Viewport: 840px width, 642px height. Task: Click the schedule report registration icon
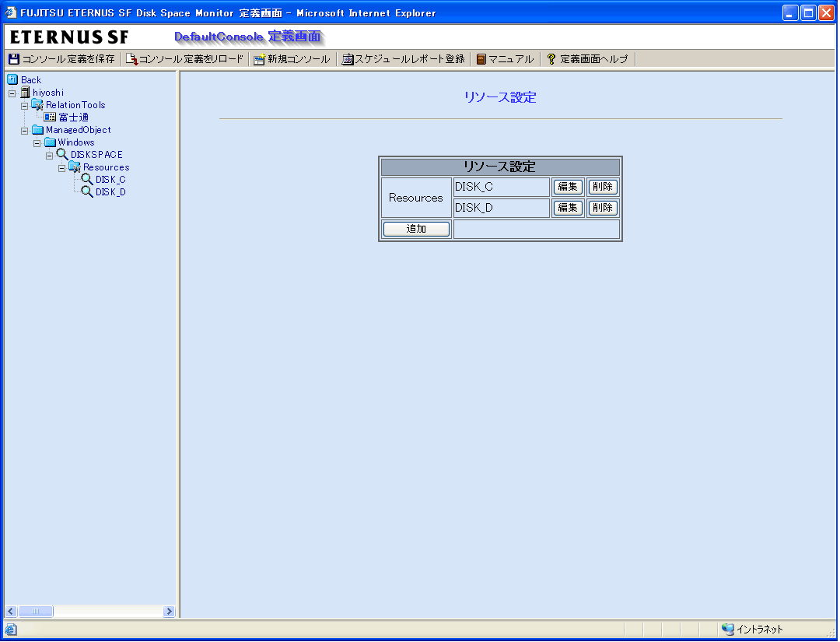pos(348,59)
